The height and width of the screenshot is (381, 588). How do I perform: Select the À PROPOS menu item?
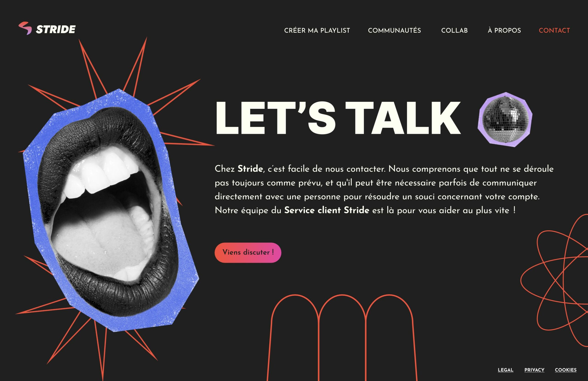pyautogui.click(x=504, y=30)
